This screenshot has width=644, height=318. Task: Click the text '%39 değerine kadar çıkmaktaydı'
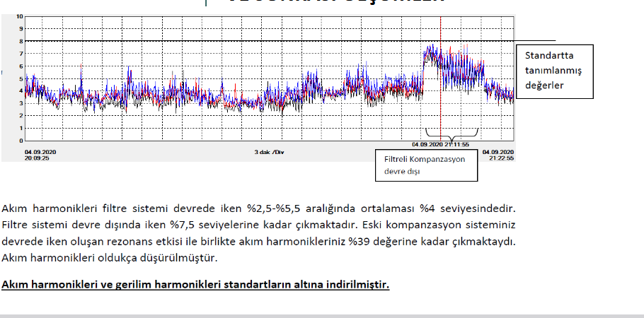[431, 241]
